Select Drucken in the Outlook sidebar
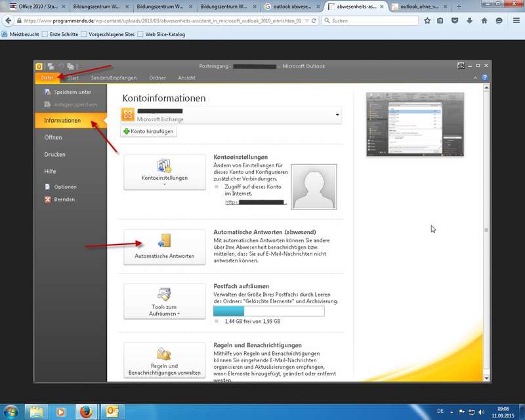The height and width of the screenshot is (420, 525). pos(54,154)
